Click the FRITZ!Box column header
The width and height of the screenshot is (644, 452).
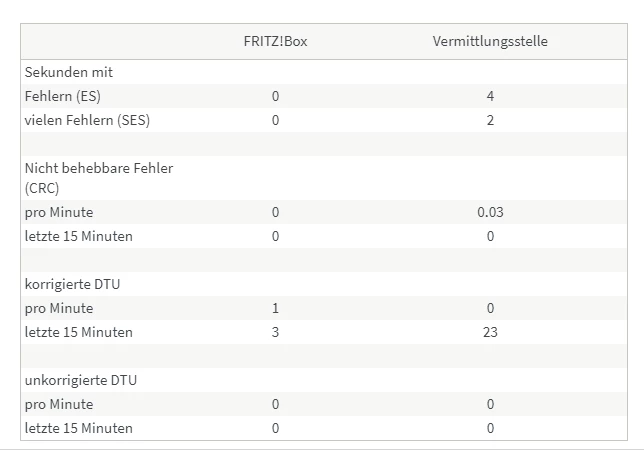275,41
